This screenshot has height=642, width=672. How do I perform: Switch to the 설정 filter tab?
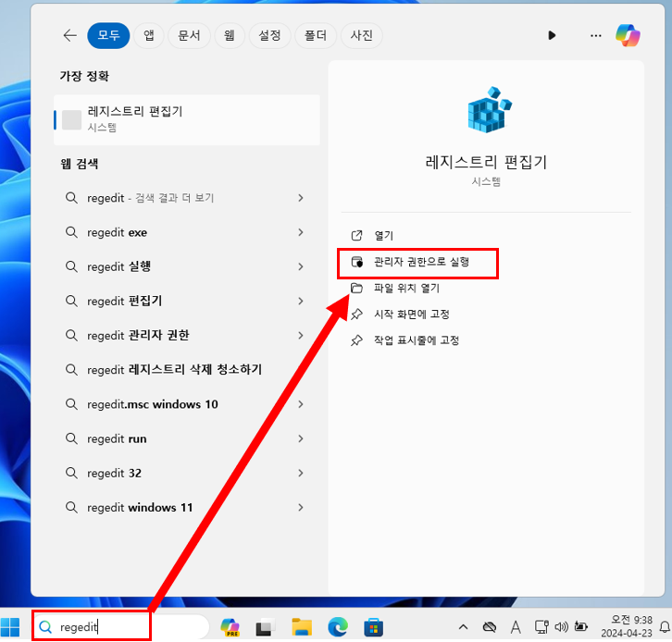click(x=269, y=35)
